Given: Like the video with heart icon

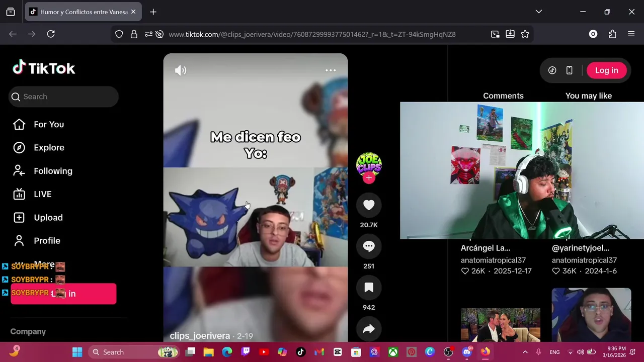Looking at the screenshot, I should pyautogui.click(x=369, y=205).
